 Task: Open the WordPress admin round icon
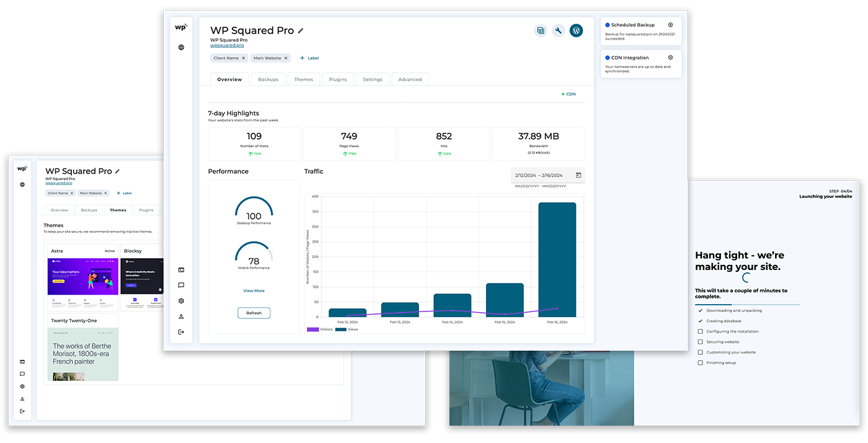pyautogui.click(x=576, y=30)
